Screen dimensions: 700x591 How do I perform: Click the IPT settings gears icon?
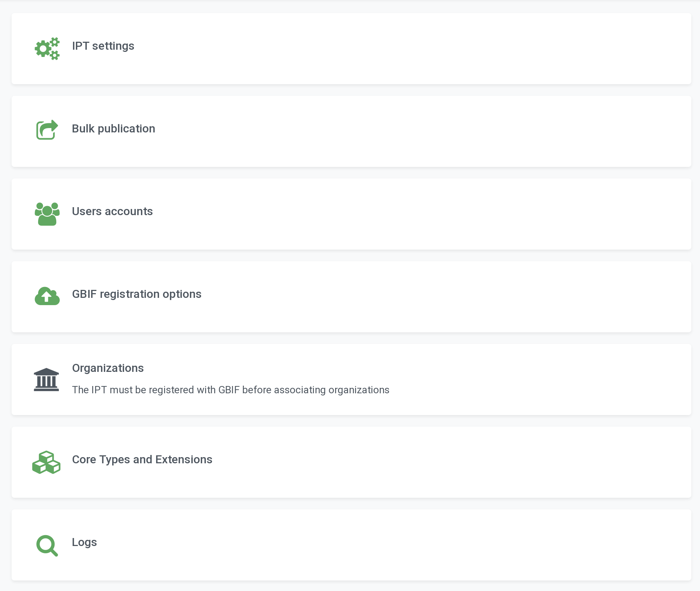(x=47, y=48)
